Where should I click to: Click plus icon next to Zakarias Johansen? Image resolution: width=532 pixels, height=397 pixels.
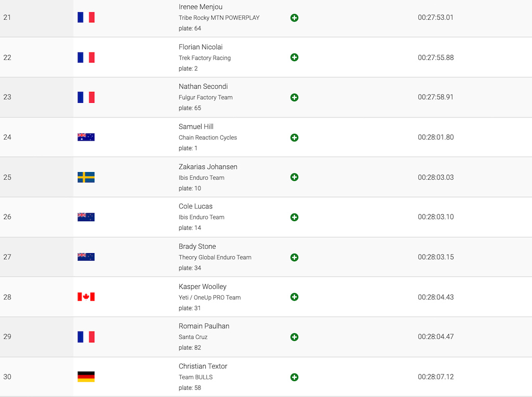(294, 177)
